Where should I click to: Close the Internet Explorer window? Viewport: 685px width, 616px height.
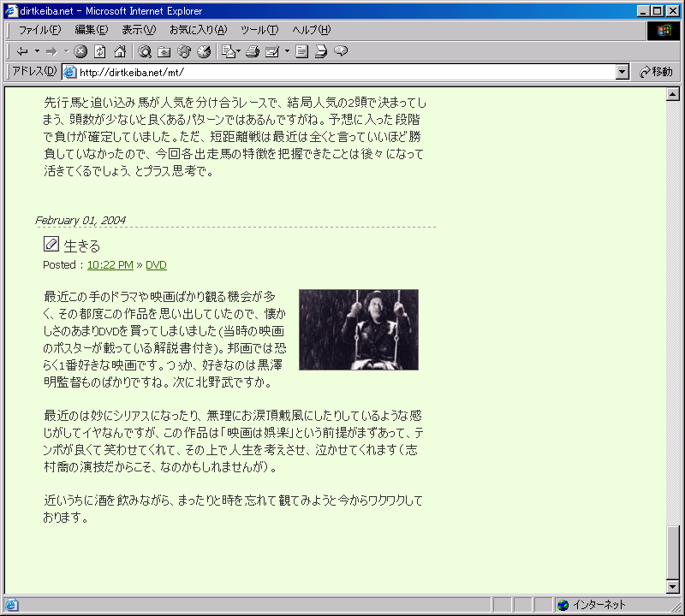[673, 11]
